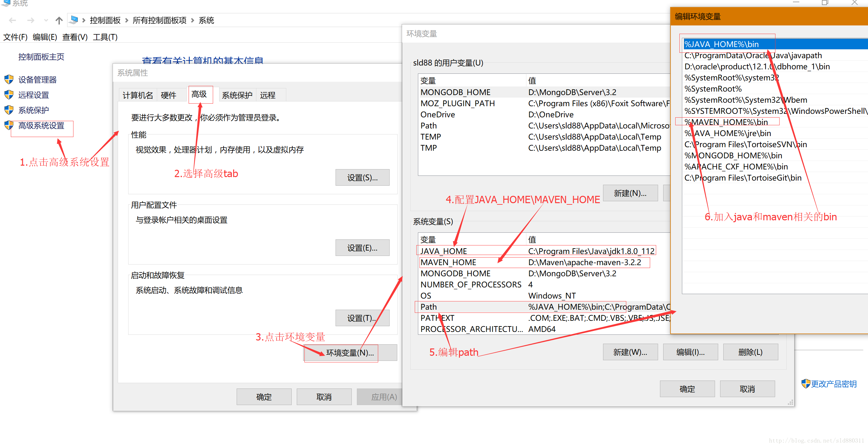The width and height of the screenshot is (868, 447).
Task: Select user variable OneDrive row
Action: (545, 114)
